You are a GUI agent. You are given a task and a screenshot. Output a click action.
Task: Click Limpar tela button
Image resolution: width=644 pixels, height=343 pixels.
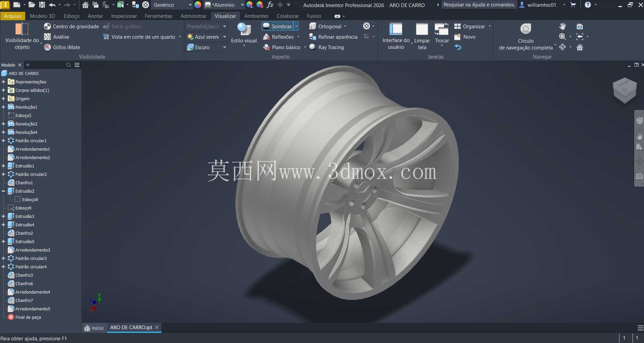422,36
